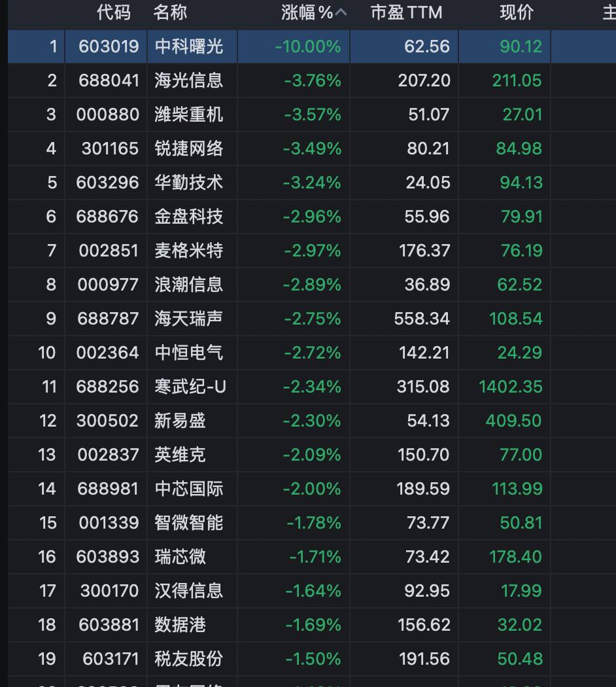Click the sort arrow beside 涨幅%
Image resolution: width=616 pixels, height=687 pixels.
[x=341, y=12]
